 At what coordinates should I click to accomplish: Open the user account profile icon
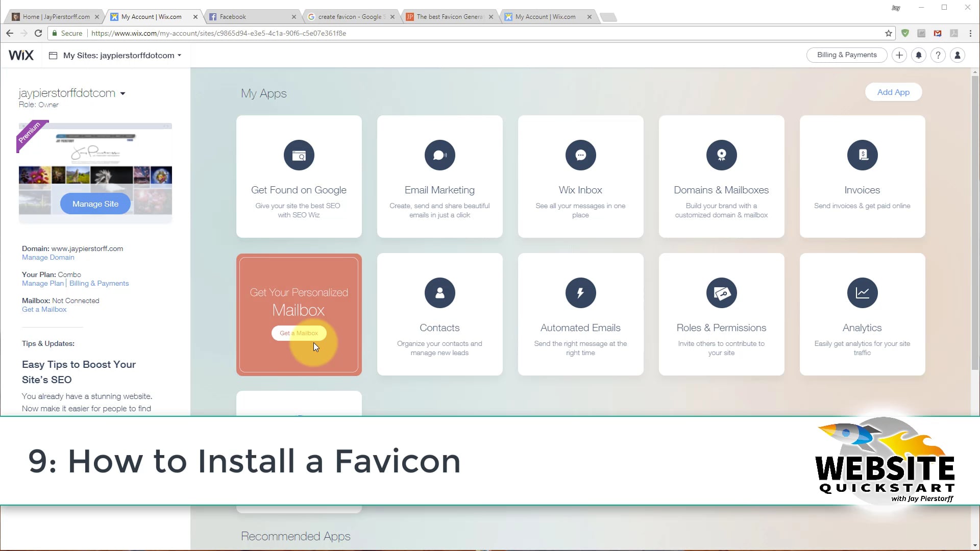[x=958, y=55]
